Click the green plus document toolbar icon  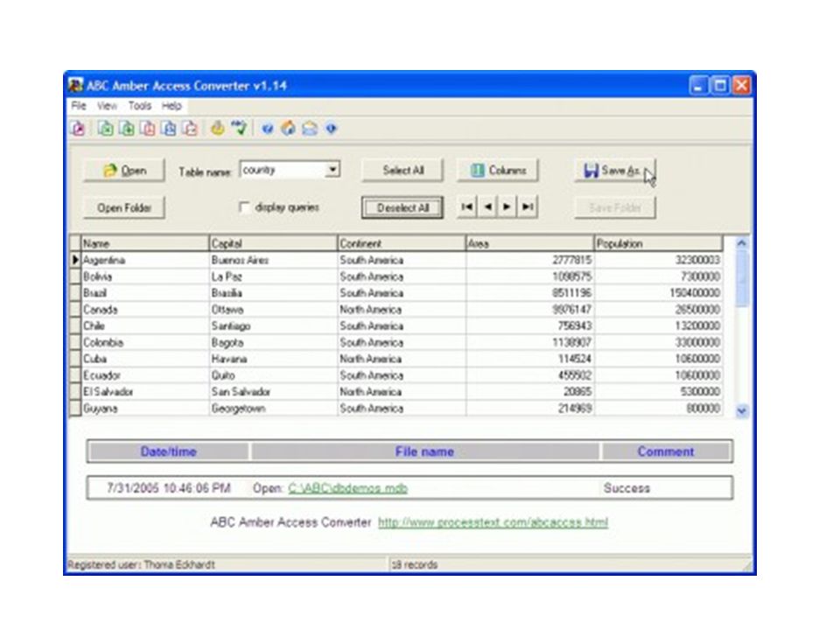pos(127,129)
